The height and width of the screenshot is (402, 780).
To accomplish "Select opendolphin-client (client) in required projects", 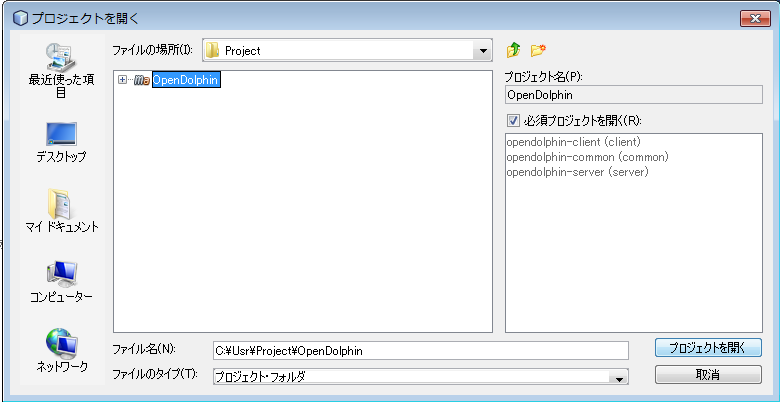I will (572, 142).
